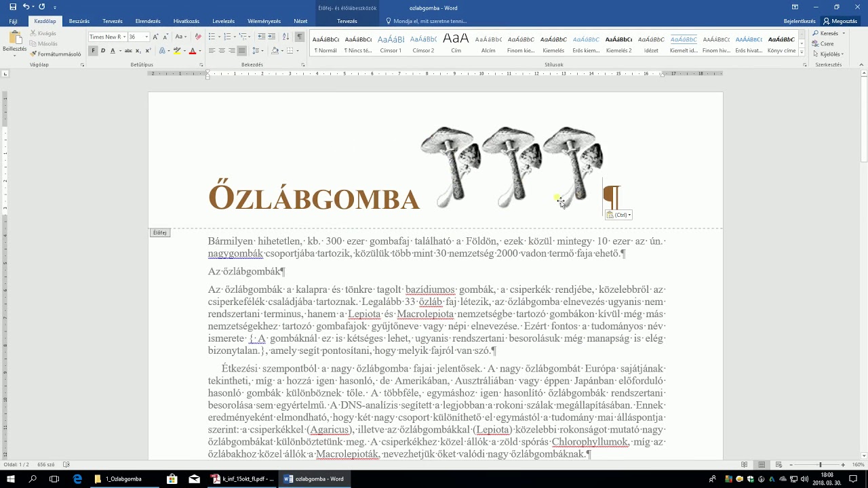Open font size dropdown showing 36
868x488 pixels.
click(146, 37)
